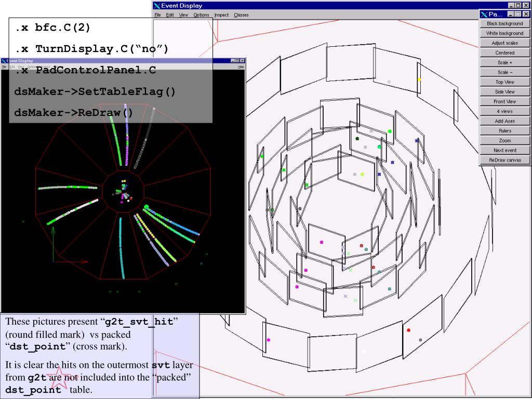
Task: Close the pad control panel window
Action: click(526, 14)
